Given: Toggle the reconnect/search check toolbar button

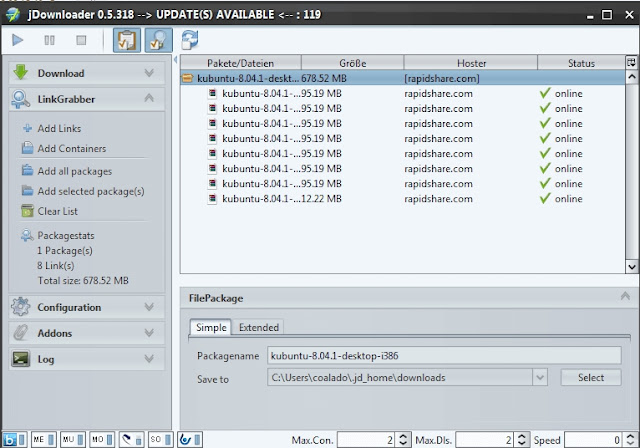Looking at the screenshot, I should coord(159,40).
